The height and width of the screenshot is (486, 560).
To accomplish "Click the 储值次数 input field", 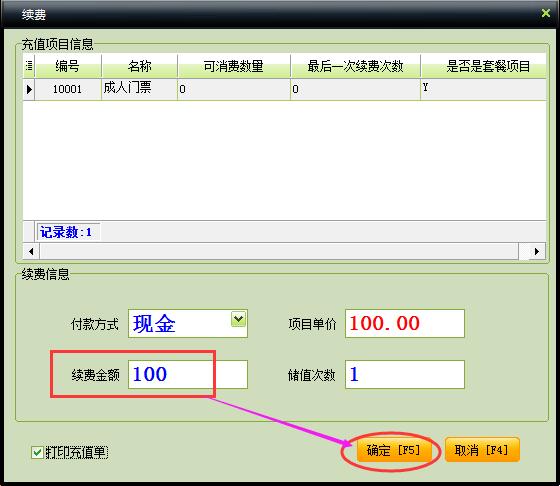I will [x=405, y=375].
